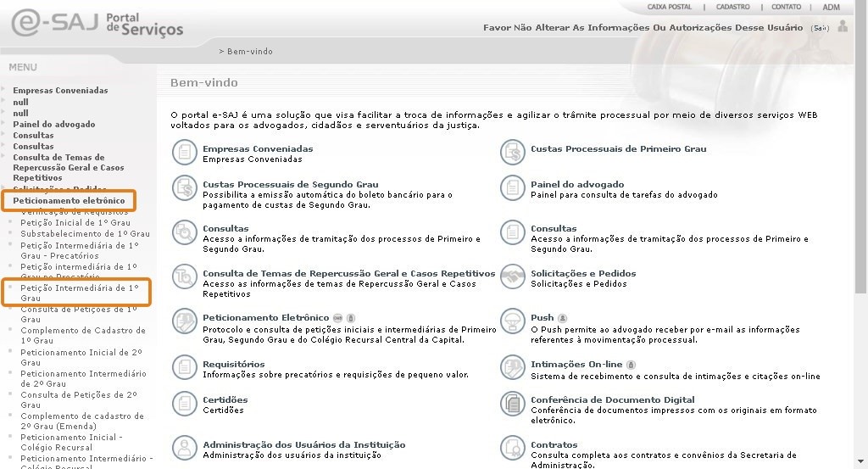The image size is (868, 469).
Task: Open Consulta de Petições de 2º Grau
Action: 79,399
